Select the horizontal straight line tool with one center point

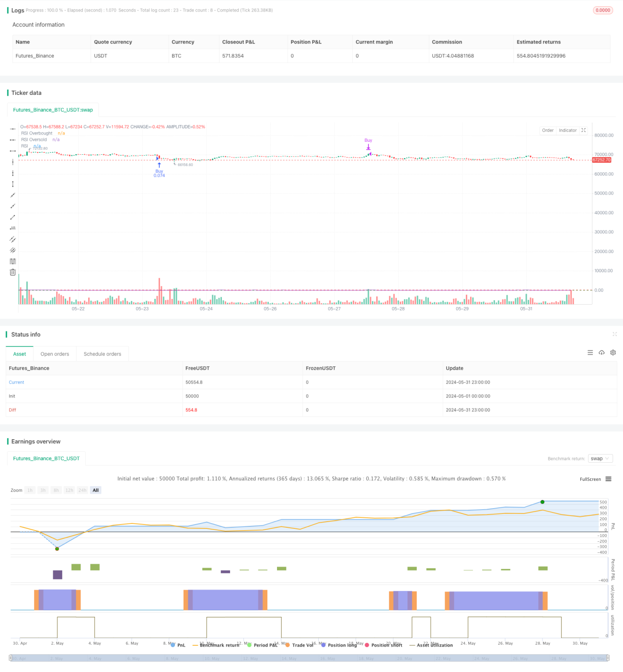click(x=12, y=129)
